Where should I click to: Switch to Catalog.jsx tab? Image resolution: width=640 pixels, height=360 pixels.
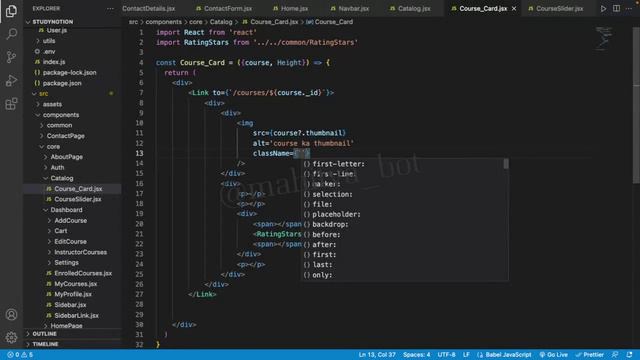[x=410, y=9]
